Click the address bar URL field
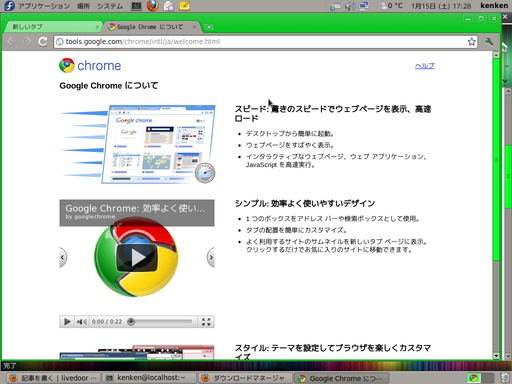Image resolution: width=512 pixels, height=384 pixels. (260, 42)
